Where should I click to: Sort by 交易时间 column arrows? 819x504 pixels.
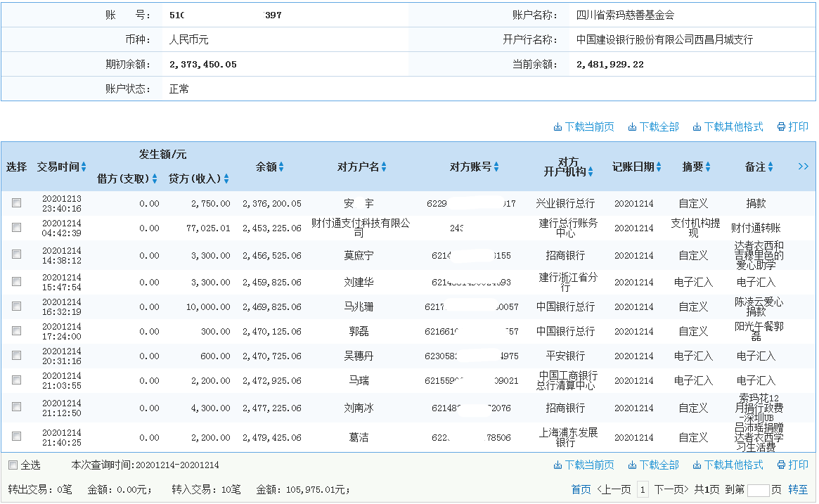84,167
